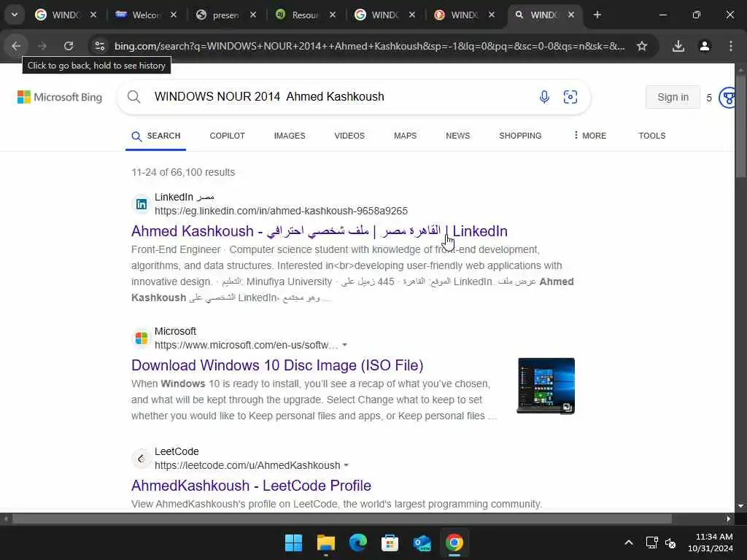Viewport: 747px width, 560px height.
Task: Bookmark this page with the star icon
Action: click(642, 46)
